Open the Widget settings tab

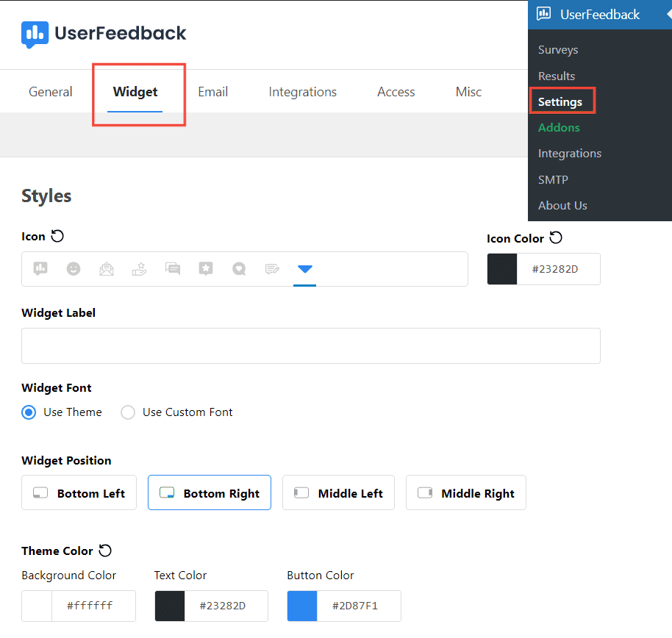pyautogui.click(x=135, y=92)
